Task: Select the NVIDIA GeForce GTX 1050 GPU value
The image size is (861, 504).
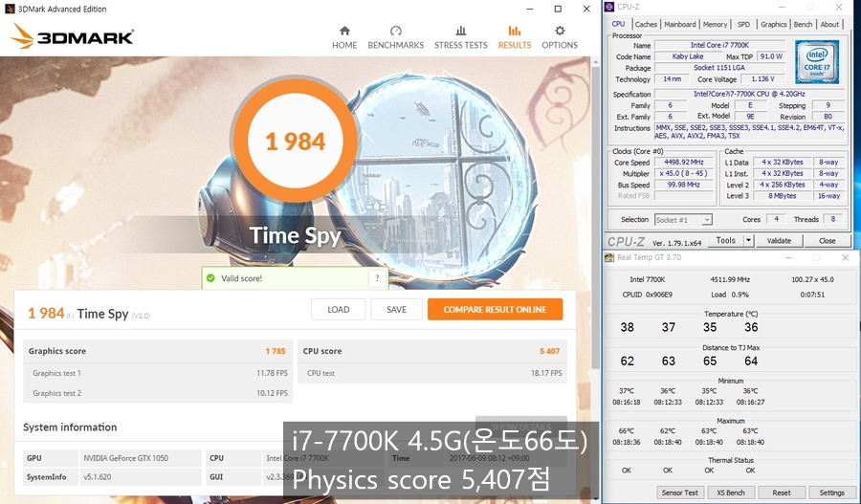Action: [x=125, y=458]
